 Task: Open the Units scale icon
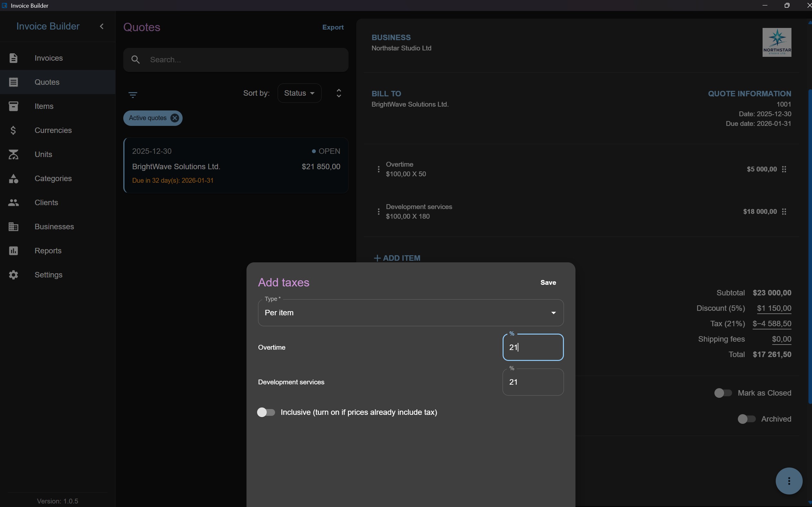(13, 154)
